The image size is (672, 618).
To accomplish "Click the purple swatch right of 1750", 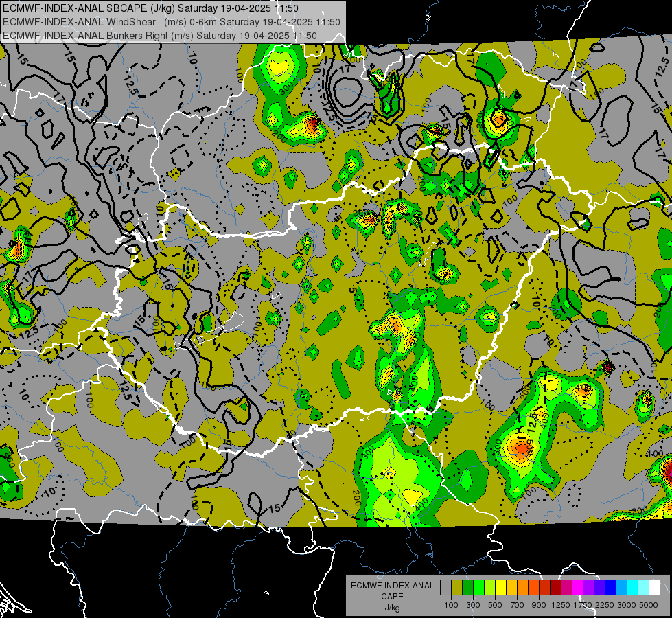I will pyautogui.click(x=589, y=588).
